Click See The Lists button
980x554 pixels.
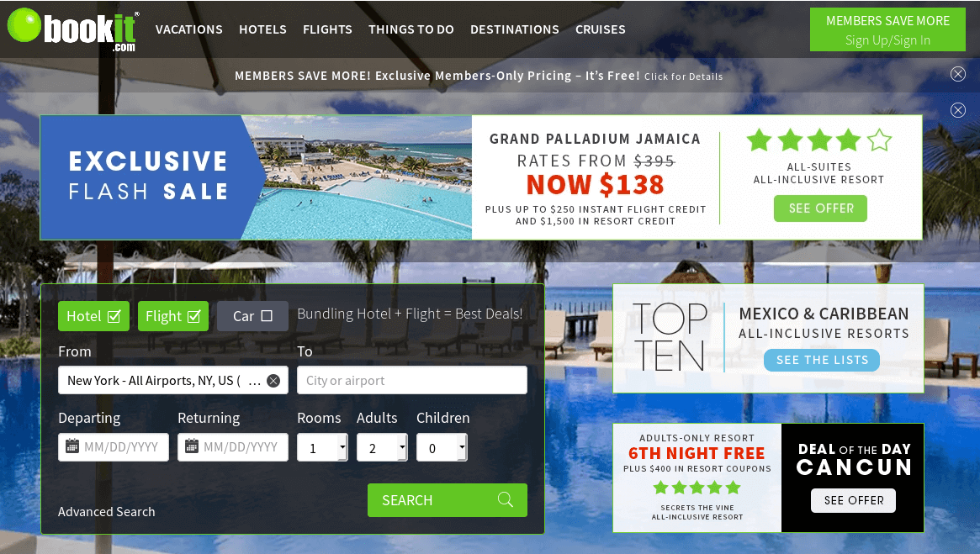pos(822,360)
